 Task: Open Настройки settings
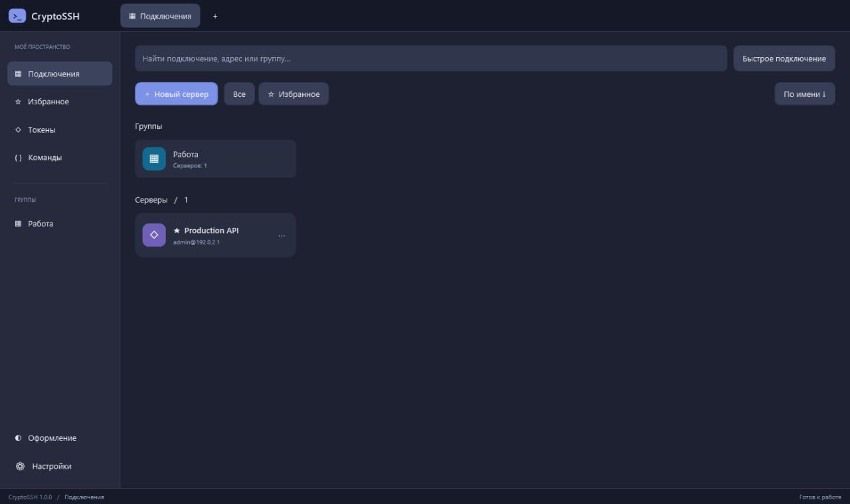coord(60,466)
